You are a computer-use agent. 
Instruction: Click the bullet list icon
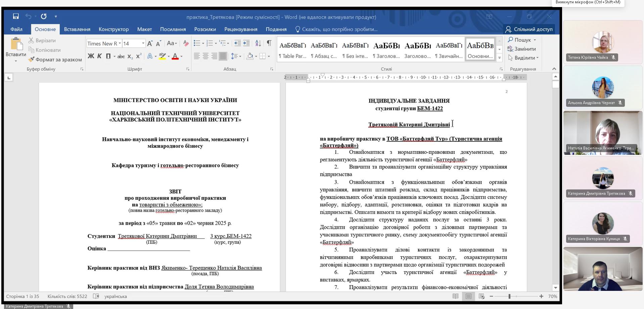pos(197,43)
